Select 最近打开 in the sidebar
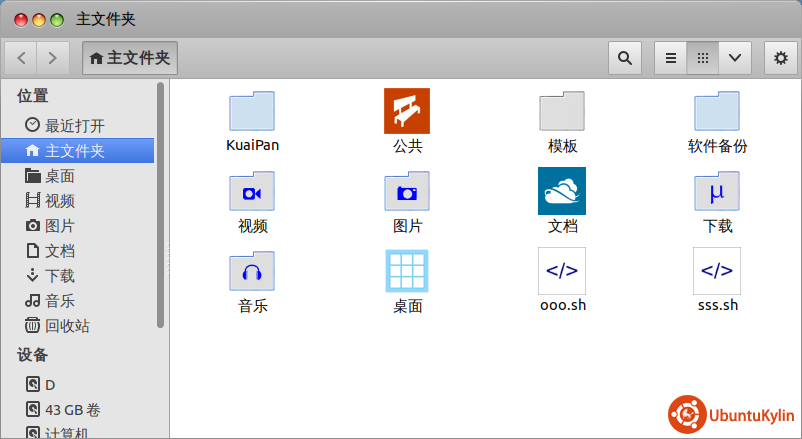802x439 pixels. click(74, 126)
